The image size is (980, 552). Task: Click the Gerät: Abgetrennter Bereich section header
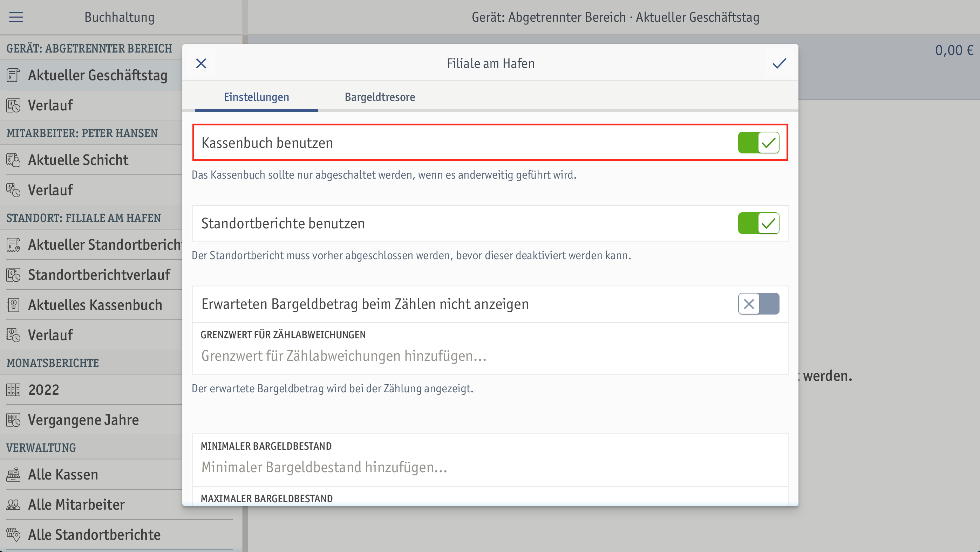(89, 48)
